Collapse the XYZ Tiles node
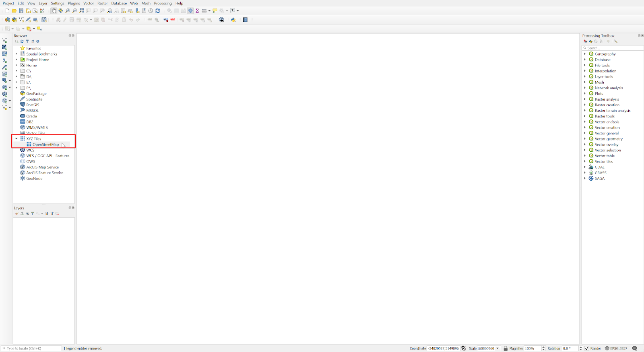This screenshot has width=644, height=352. (x=17, y=139)
